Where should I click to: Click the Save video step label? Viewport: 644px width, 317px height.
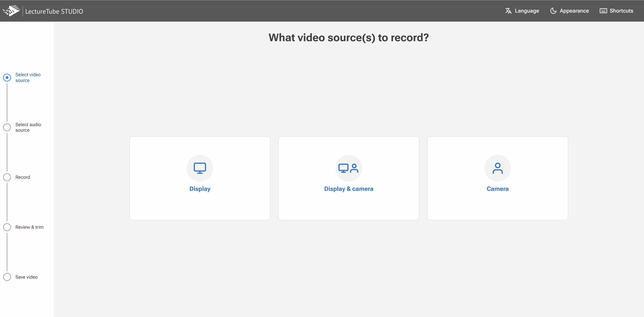click(26, 277)
